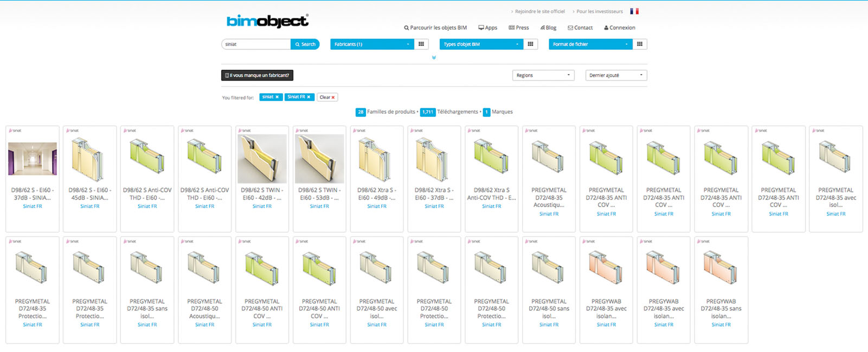Open the Types d'objet BIM dropdown
The image size is (868, 352).
(481, 44)
